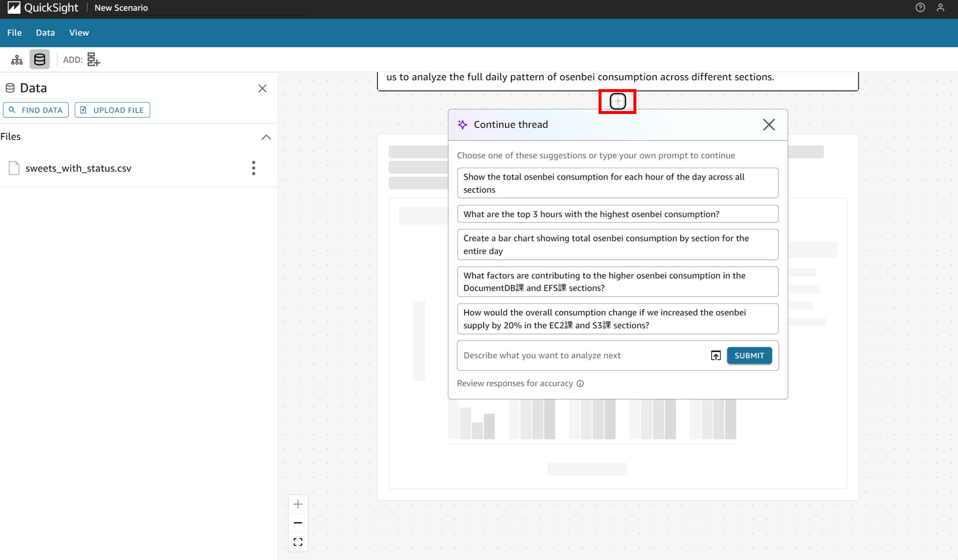Click the upload icon beside SUBMIT
This screenshot has width=958, height=560.
point(716,355)
